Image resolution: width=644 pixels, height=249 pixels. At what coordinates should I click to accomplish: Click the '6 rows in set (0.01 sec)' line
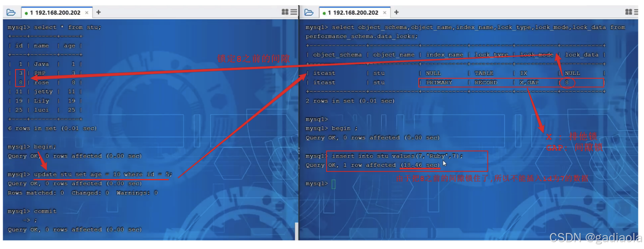tap(52, 128)
